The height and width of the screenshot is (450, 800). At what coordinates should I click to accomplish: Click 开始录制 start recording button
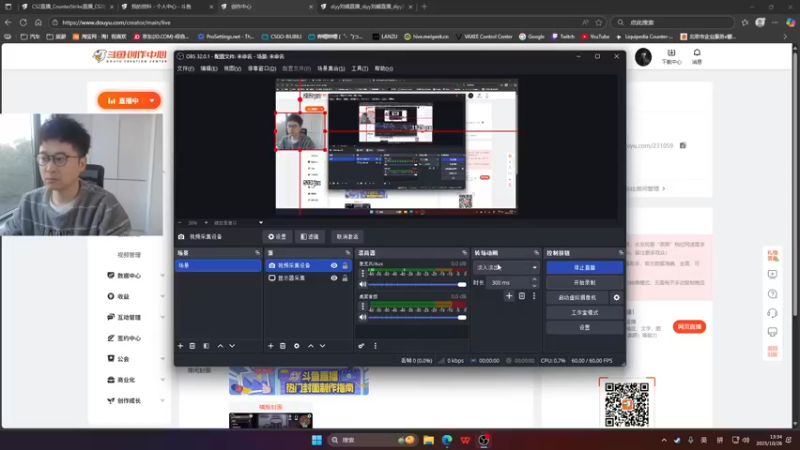pyautogui.click(x=584, y=282)
